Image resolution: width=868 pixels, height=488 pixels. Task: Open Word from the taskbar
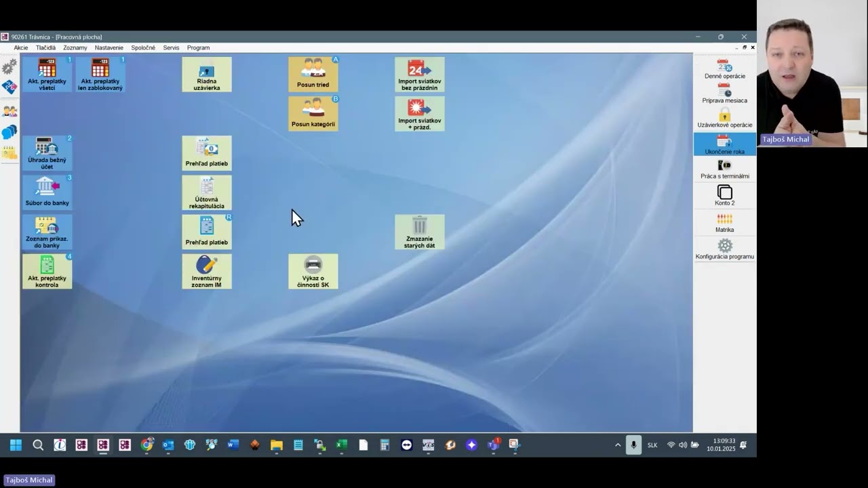[233, 445]
